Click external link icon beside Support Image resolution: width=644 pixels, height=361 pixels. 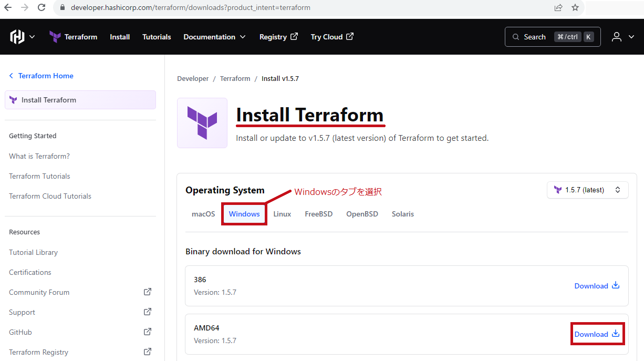[148, 312]
